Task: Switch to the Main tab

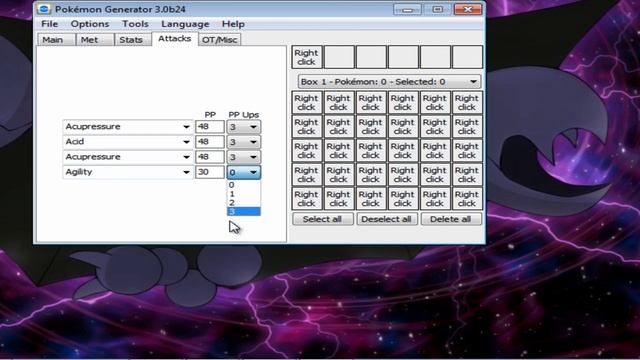Action: [56, 40]
